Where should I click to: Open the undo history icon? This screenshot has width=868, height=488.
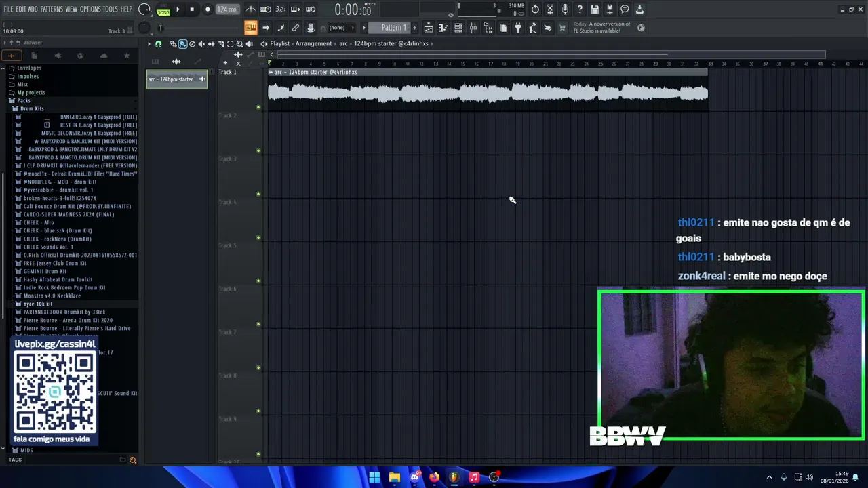click(x=535, y=9)
